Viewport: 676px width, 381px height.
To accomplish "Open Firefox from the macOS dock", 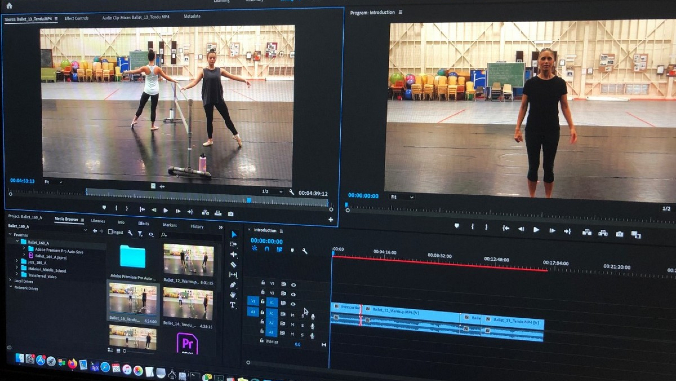I will point(72,364).
